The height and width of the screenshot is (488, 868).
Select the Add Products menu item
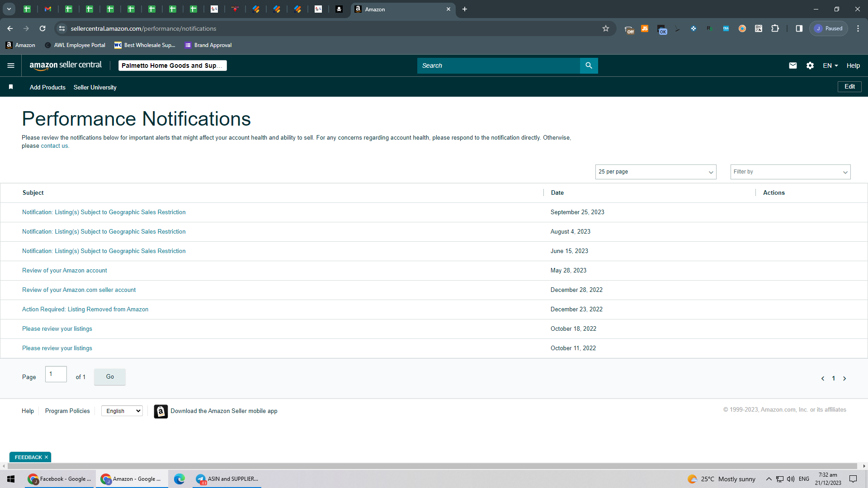(x=47, y=87)
